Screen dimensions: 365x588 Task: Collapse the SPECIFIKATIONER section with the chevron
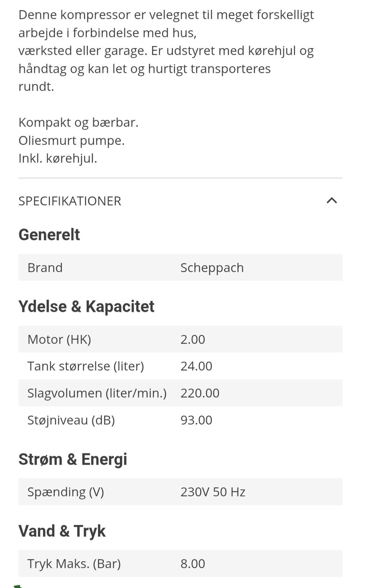tap(332, 200)
